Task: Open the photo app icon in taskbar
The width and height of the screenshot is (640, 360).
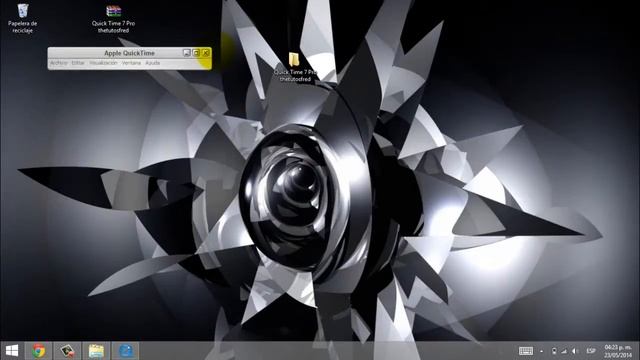Action: pos(67,351)
